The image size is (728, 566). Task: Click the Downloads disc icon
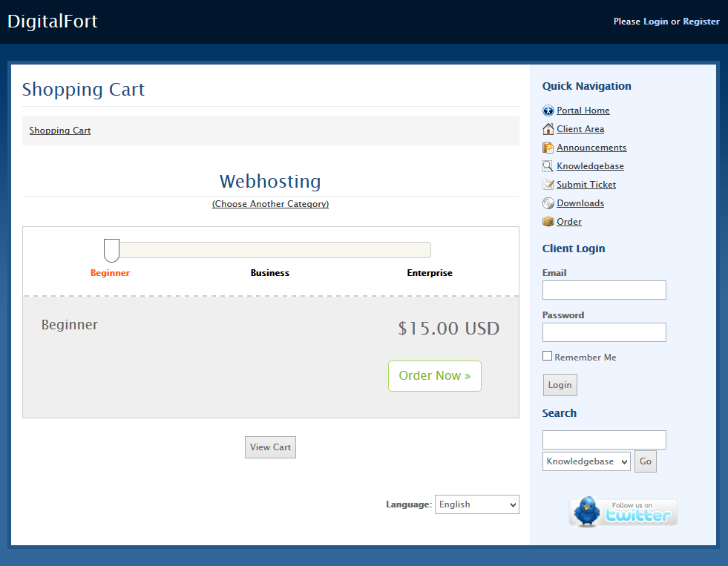pyautogui.click(x=548, y=203)
